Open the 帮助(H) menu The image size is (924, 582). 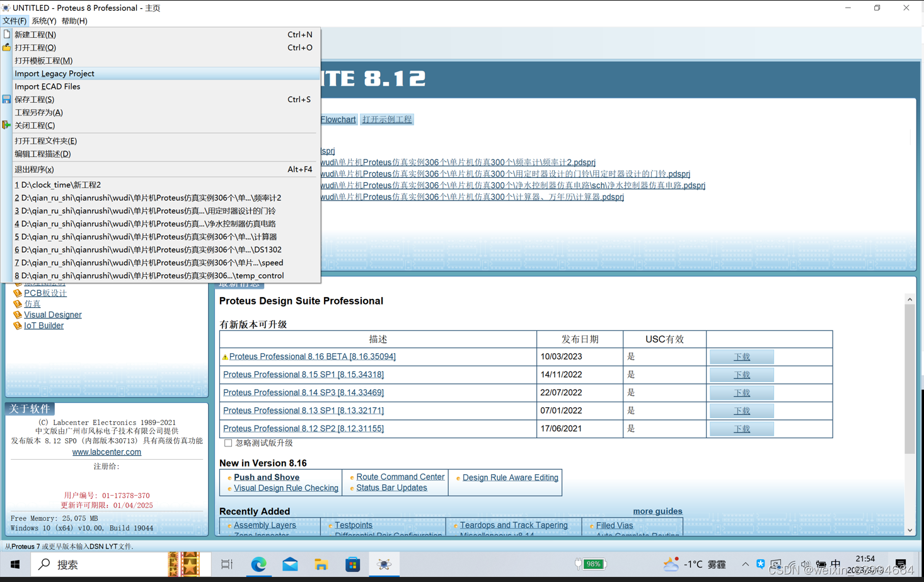[74, 21]
